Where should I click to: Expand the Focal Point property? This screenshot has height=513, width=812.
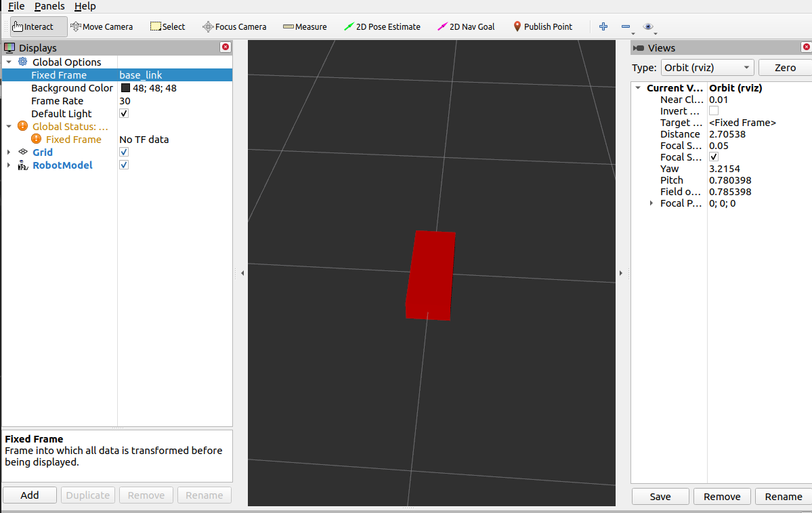point(651,203)
